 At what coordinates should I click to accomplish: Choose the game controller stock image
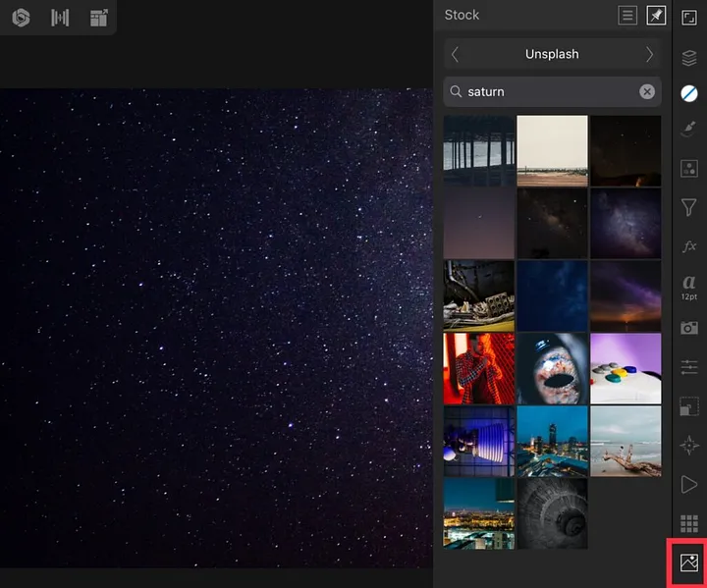point(625,368)
